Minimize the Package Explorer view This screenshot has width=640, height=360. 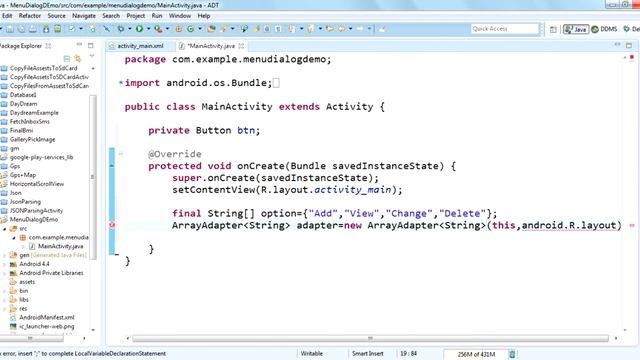coord(79,45)
